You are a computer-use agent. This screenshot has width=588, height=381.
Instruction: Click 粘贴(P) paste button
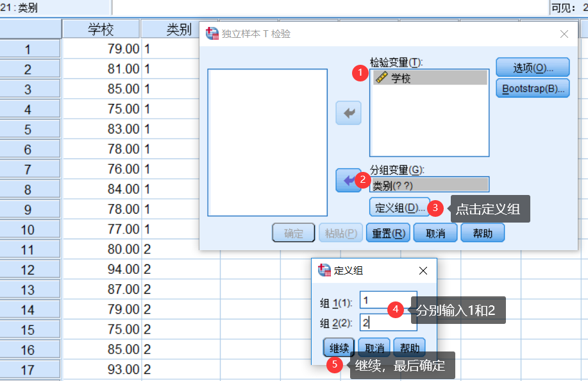[x=341, y=233]
